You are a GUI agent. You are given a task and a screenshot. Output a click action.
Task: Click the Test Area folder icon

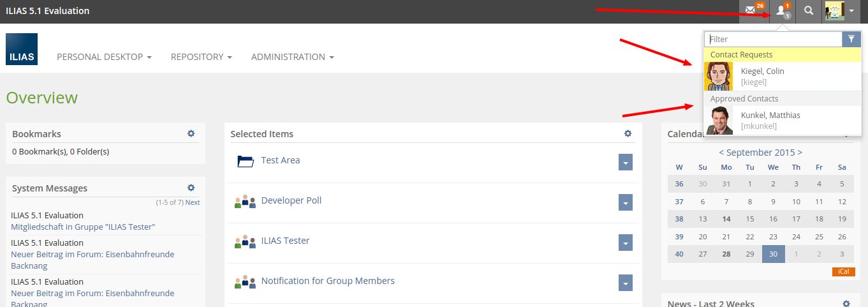click(246, 161)
